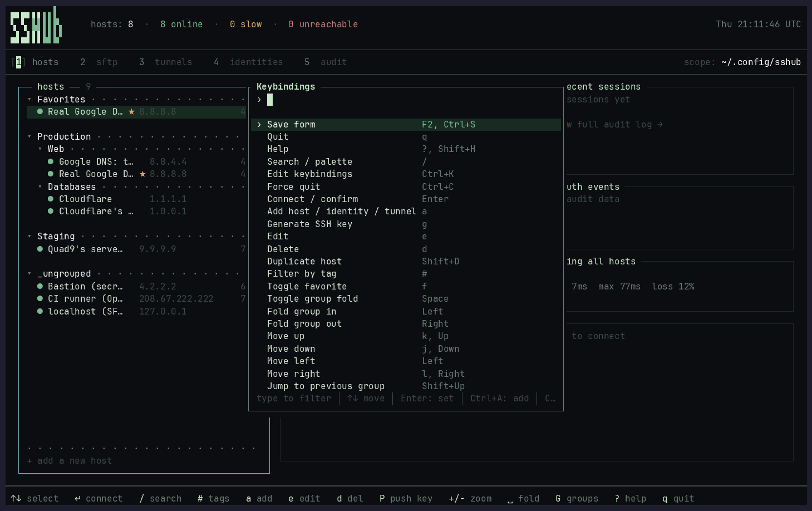This screenshot has height=511, width=812.
Task: Collapse the Staging group
Action: pyautogui.click(x=29, y=237)
